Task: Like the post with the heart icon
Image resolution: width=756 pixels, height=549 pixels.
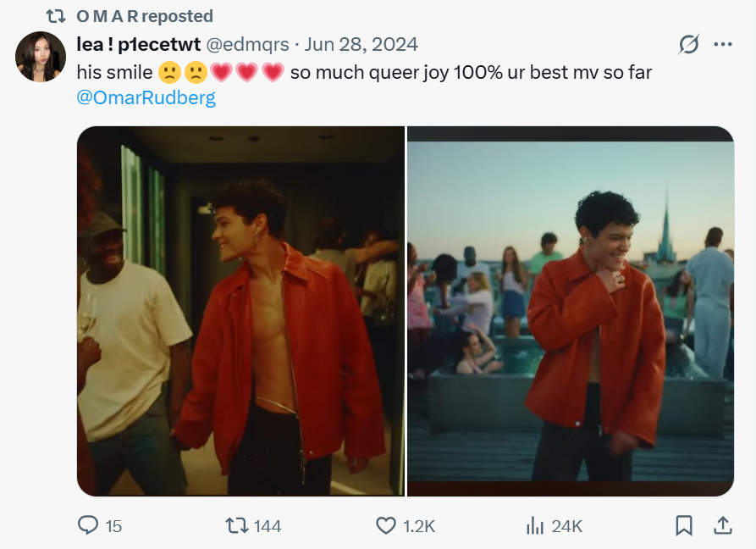Action: pyautogui.click(x=386, y=526)
